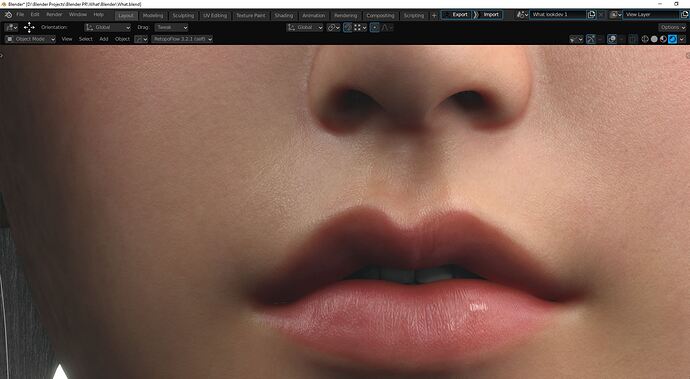Click the Move tool cross-arrows icon
690x379 pixels.
[x=29, y=27]
